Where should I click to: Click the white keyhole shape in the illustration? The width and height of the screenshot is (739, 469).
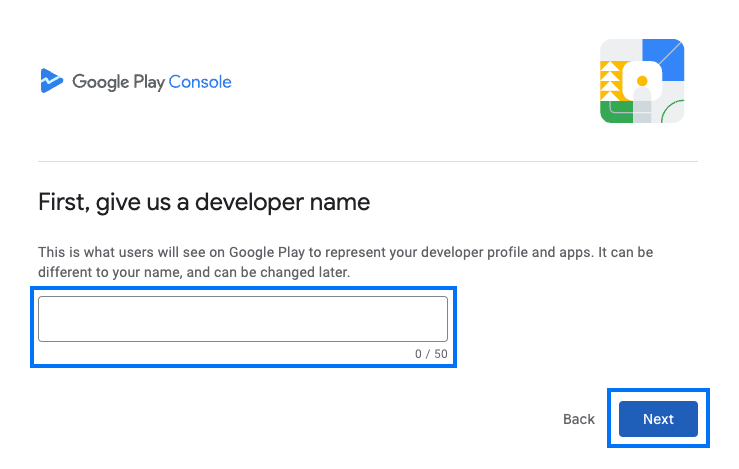tap(642, 98)
